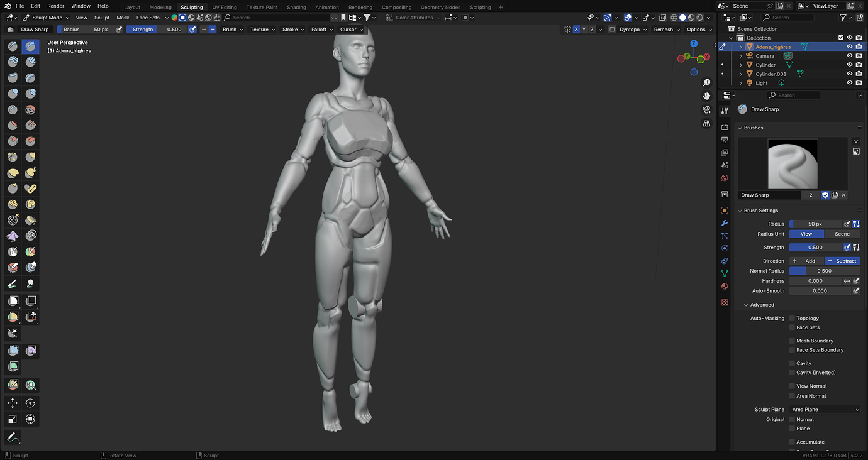
Task: Expand Cylinder.001 in the outliner
Action: click(741, 74)
